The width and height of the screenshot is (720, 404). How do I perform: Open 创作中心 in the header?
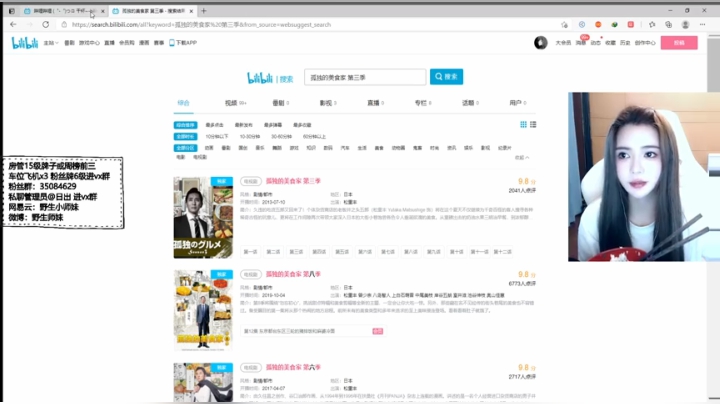pos(645,43)
